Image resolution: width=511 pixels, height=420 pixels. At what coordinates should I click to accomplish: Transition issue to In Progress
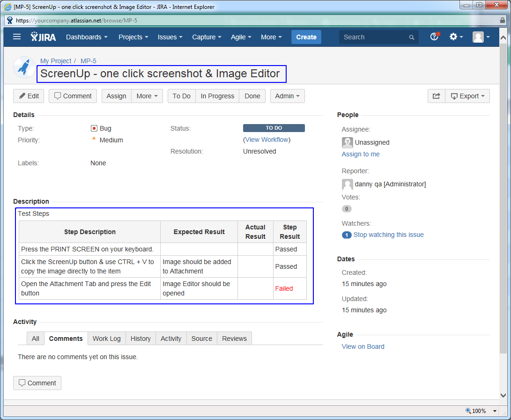[x=217, y=96]
